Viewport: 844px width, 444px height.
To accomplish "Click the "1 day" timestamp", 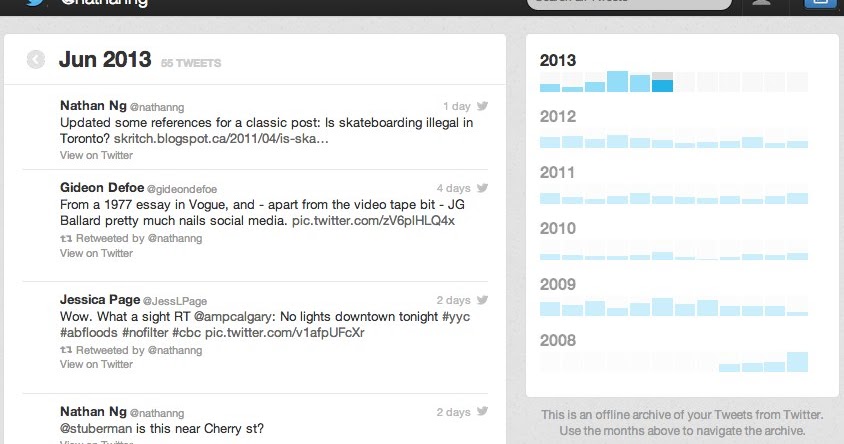I will [x=457, y=106].
